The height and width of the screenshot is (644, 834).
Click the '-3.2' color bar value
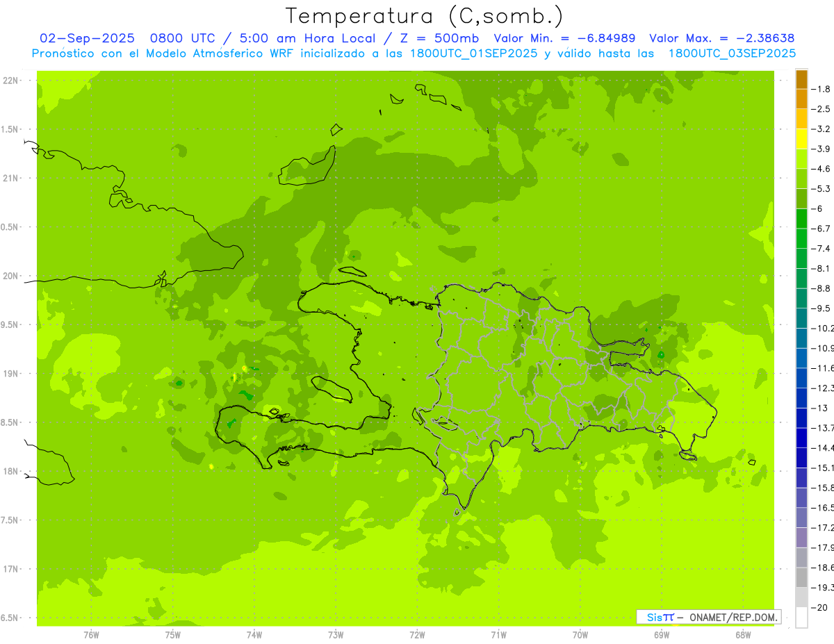pos(821,129)
